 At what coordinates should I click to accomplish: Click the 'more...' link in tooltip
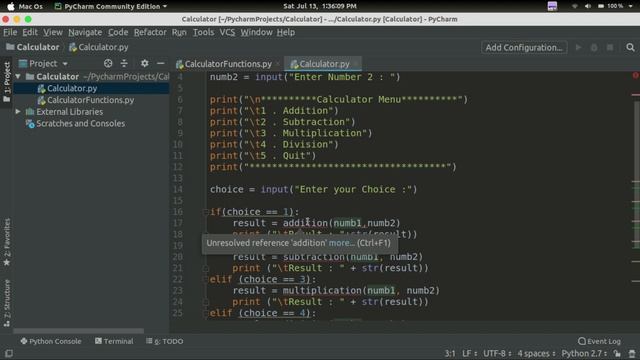point(342,243)
